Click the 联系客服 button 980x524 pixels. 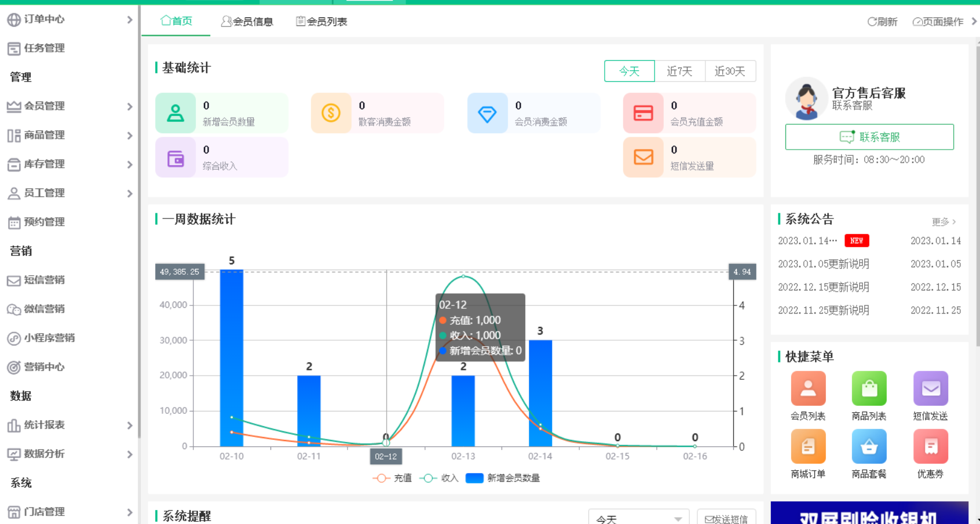(869, 137)
